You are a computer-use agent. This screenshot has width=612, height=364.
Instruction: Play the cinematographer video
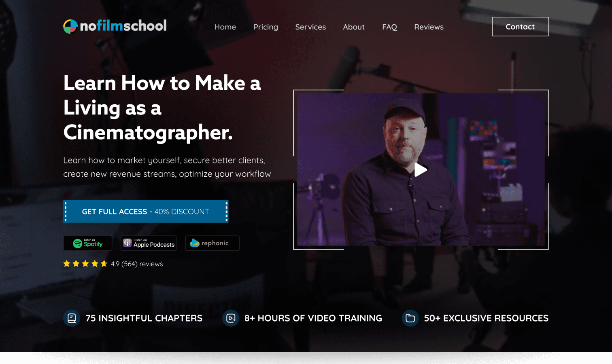[421, 170]
